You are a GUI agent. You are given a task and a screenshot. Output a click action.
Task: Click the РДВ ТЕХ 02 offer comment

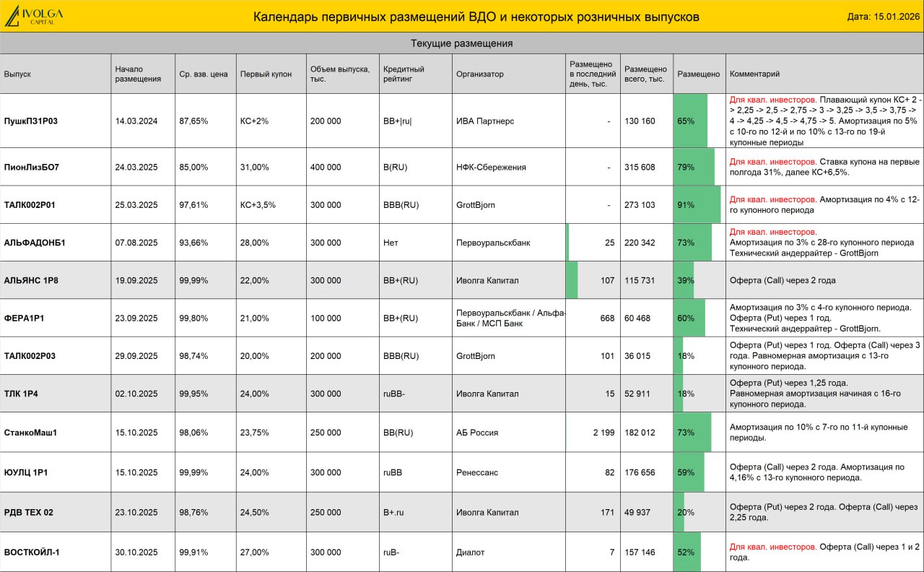[x=824, y=513]
